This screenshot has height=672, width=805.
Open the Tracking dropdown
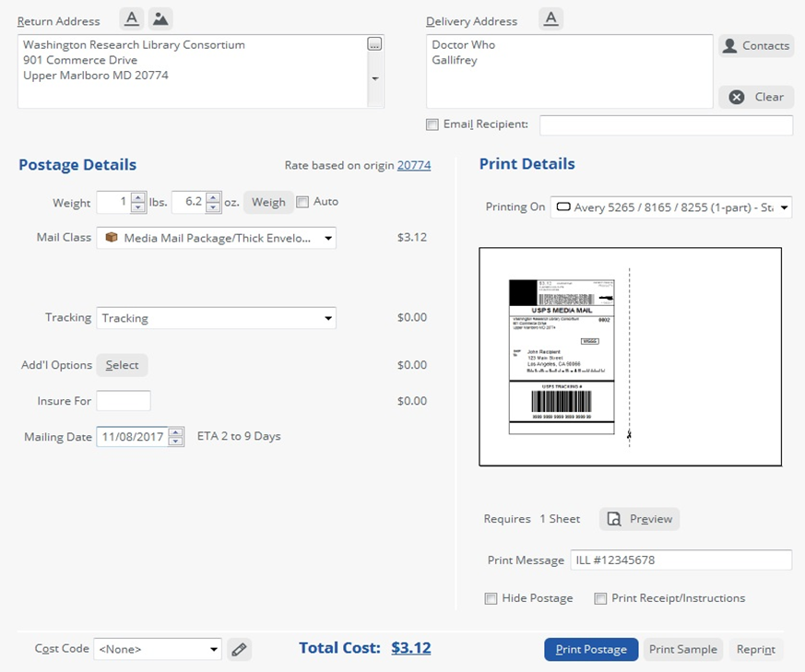[x=217, y=318]
